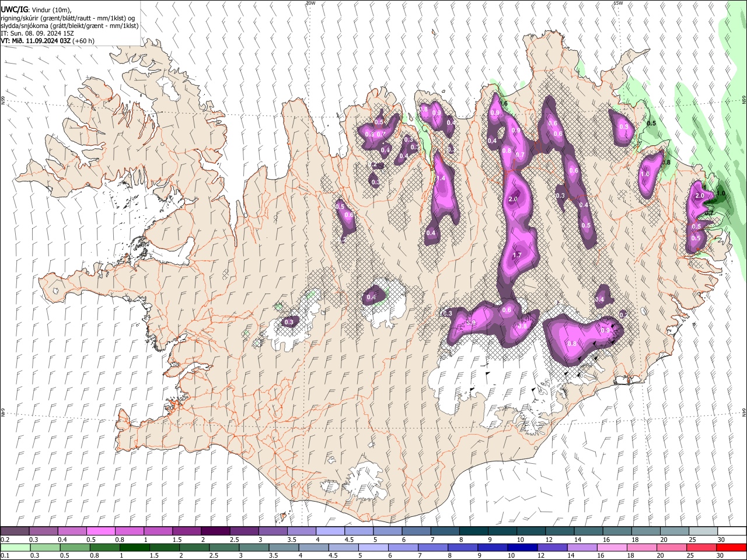Click the bright pink 0.5–0.8 snow swatch
The width and height of the screenshot is (747, 560).
point(101,531)
